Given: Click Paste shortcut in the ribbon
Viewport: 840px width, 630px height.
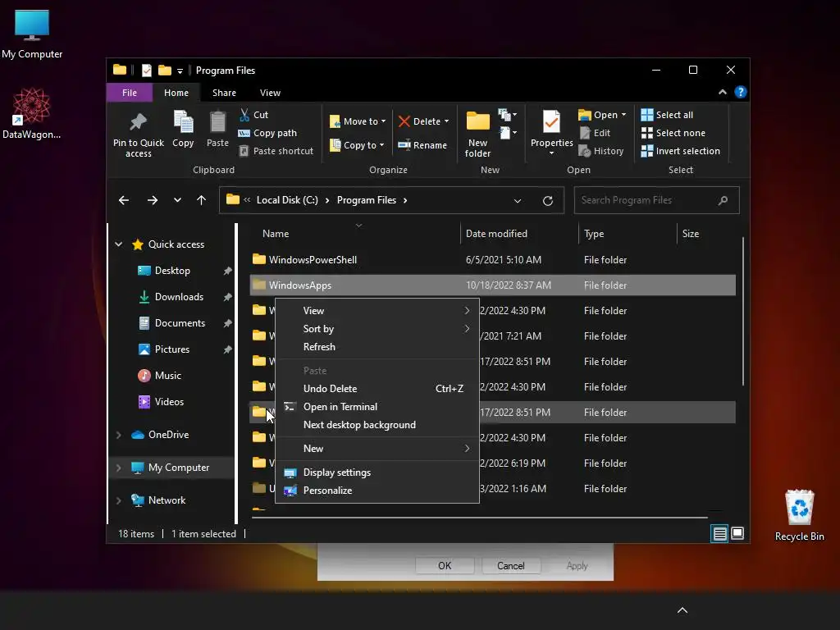Looking at the screenshot, I should tap(276, 151).
